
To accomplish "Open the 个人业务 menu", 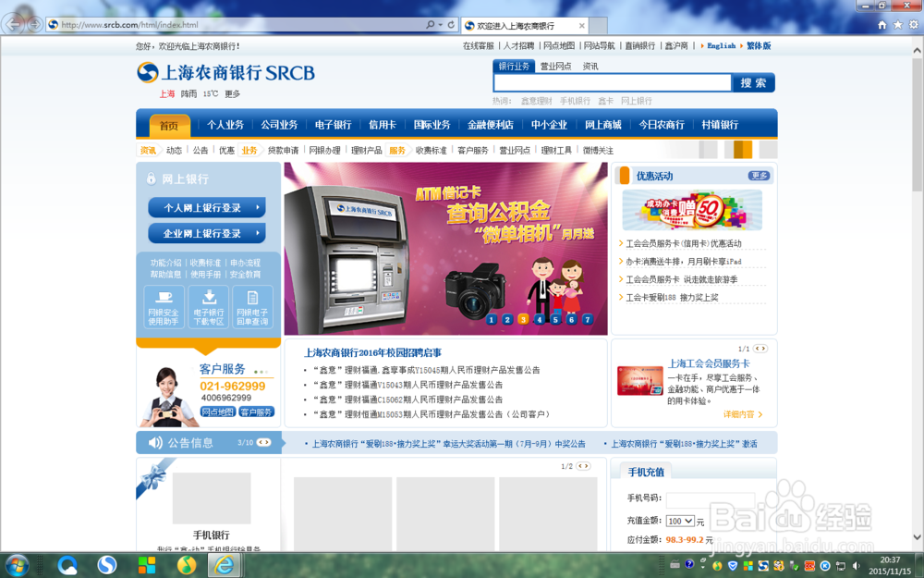I will pyautogui.click(x=225, y=125).
